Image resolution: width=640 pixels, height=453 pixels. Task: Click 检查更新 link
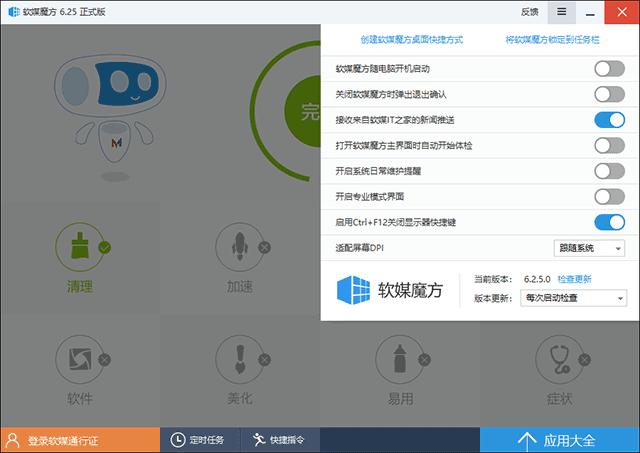pos(575,279)
